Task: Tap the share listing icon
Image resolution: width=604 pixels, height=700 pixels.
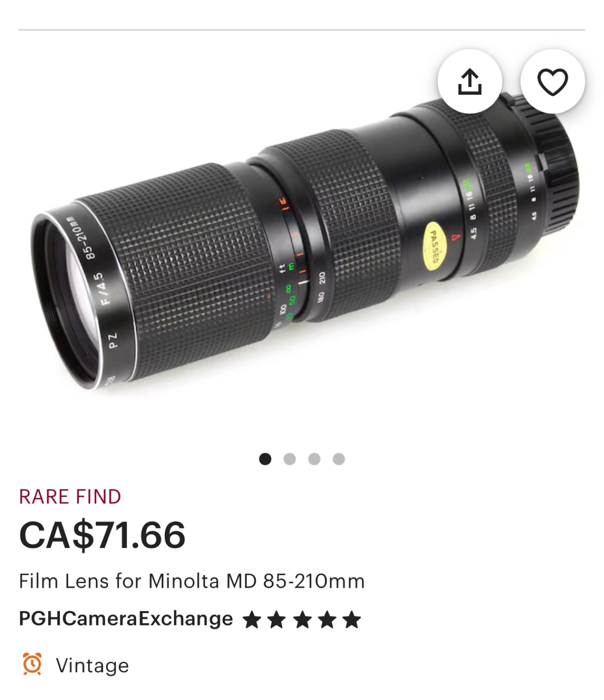Action: 470,82
